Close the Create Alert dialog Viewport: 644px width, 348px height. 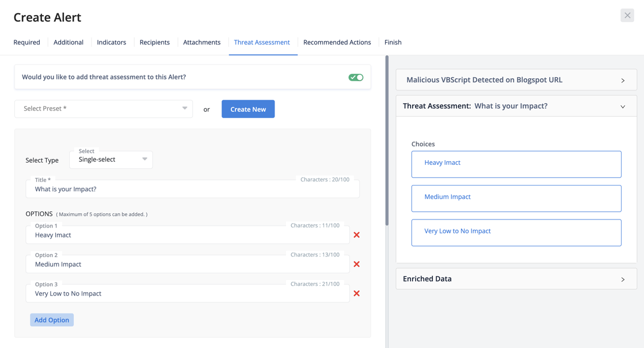tap(627, 16)
